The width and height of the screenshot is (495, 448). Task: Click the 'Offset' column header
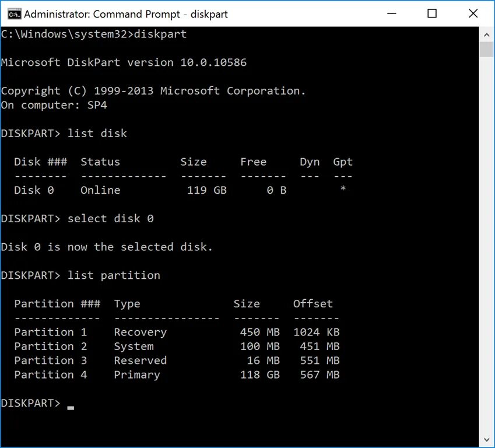313,303
